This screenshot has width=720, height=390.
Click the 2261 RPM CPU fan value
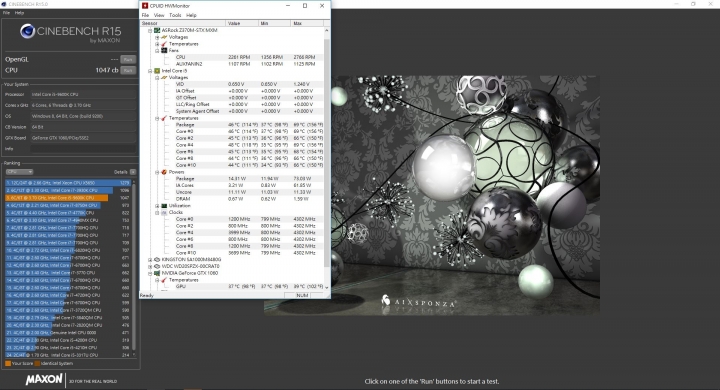click(x=239, y=57)
